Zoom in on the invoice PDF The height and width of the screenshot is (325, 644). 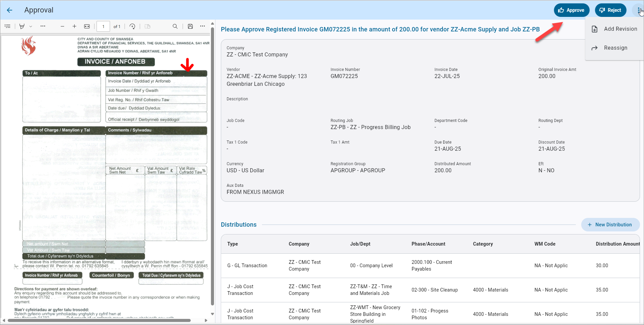click(x=74, y=26)
